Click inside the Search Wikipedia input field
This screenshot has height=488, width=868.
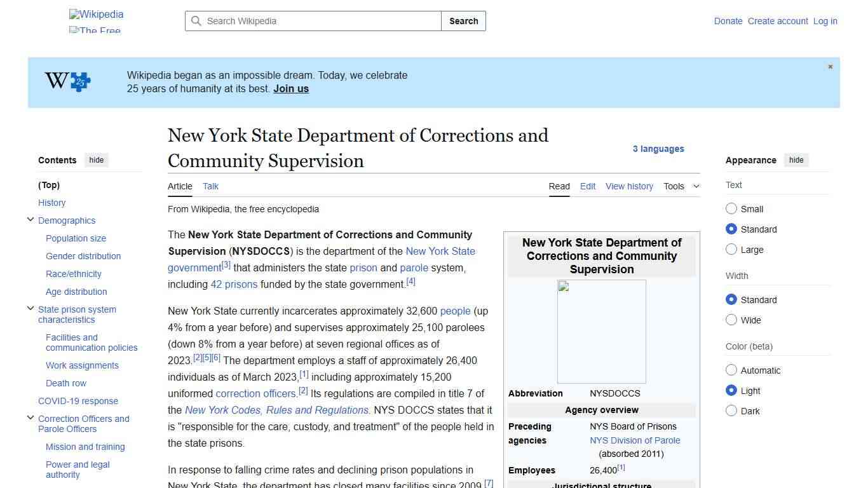[x=311, y=21]
